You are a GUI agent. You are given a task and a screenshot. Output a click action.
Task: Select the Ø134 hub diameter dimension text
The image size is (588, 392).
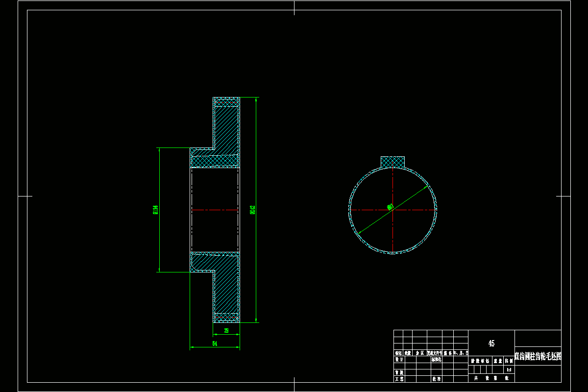point(155,210)
